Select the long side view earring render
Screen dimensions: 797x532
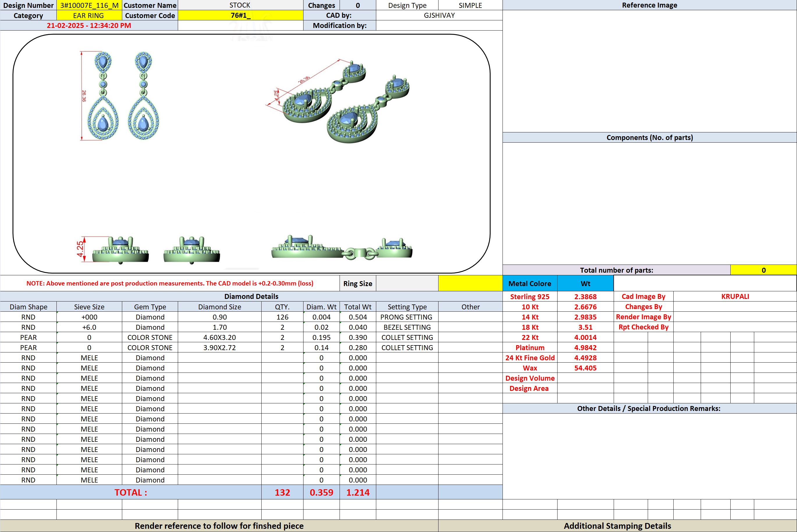(342, 248)
